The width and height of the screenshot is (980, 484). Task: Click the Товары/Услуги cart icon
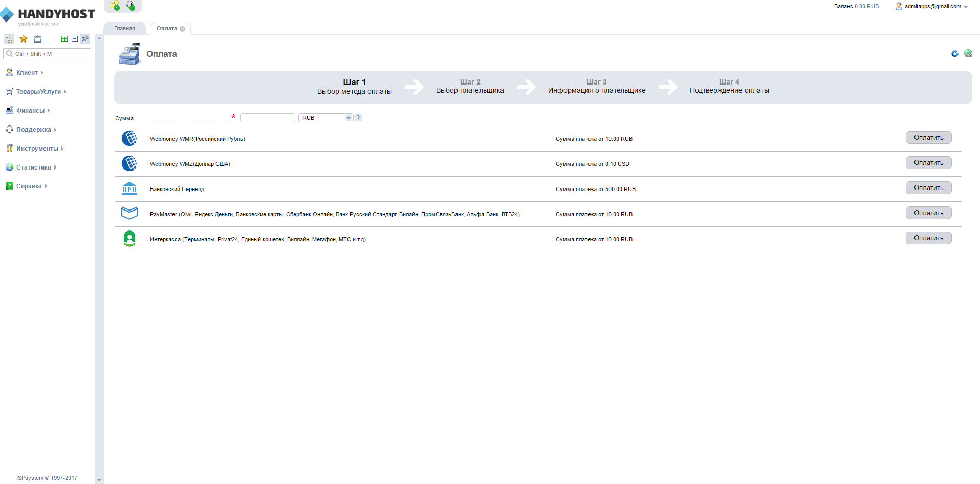pyautogui.click(x=9, y=92)
